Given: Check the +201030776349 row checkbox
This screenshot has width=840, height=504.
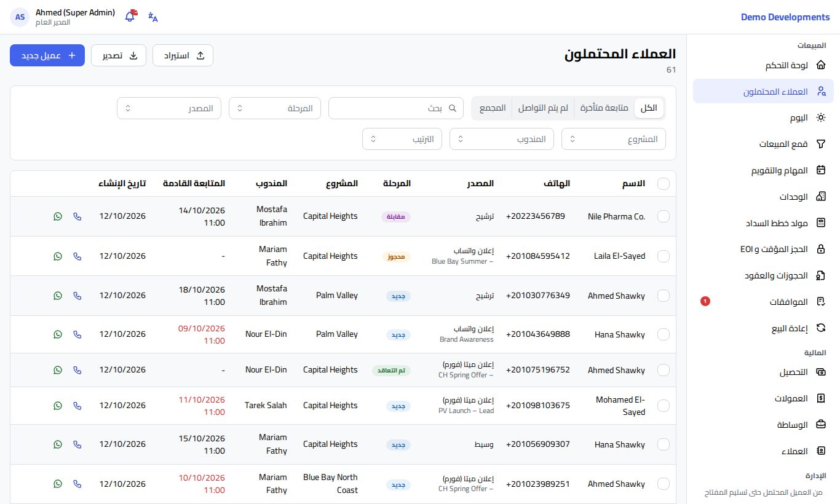Looking at the screenshot, I should click(x=664, y=296).
